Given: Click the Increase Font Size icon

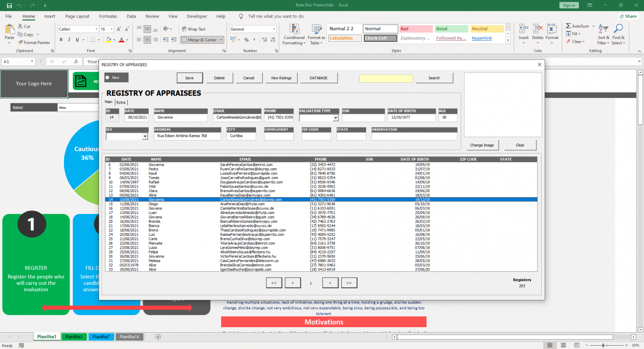Looking at the screenshot, I should point(119,28).
